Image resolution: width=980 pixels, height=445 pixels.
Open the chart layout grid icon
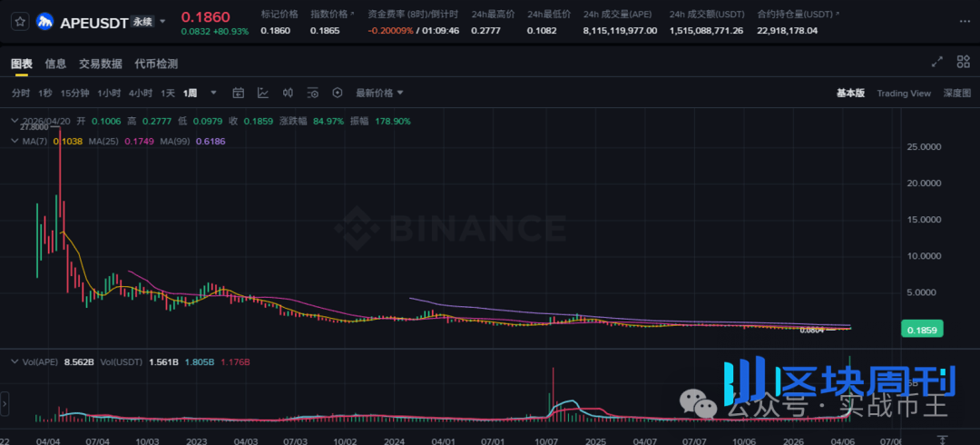click(963, 62)
